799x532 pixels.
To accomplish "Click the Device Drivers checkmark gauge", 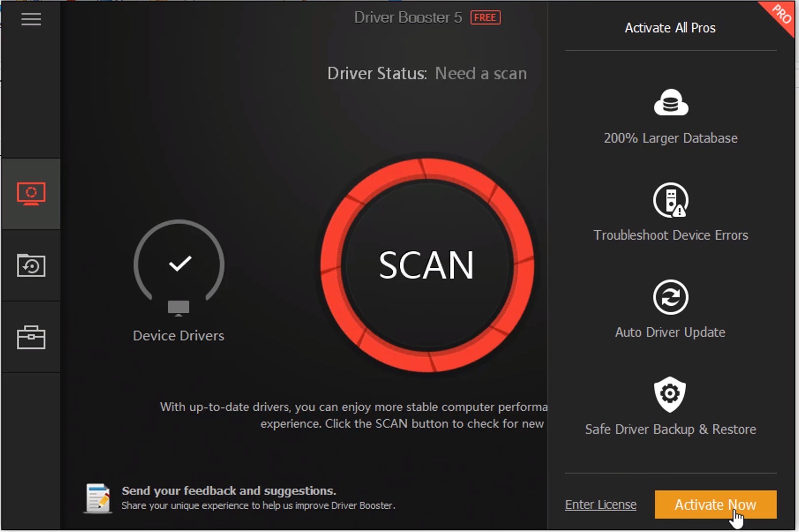I will coord(179,264).
